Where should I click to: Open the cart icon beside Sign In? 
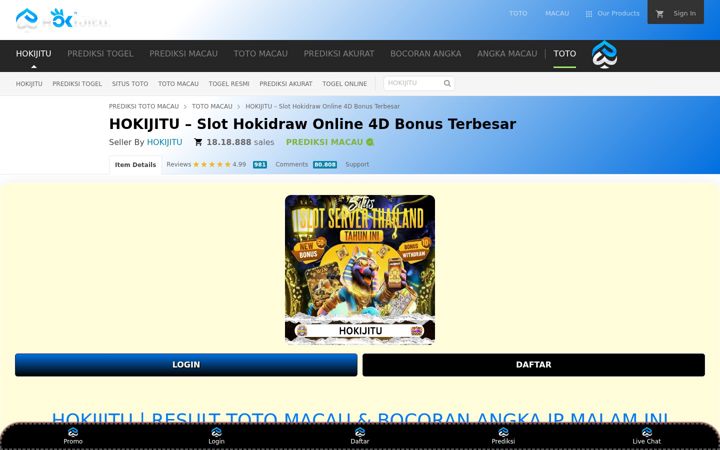660,14
